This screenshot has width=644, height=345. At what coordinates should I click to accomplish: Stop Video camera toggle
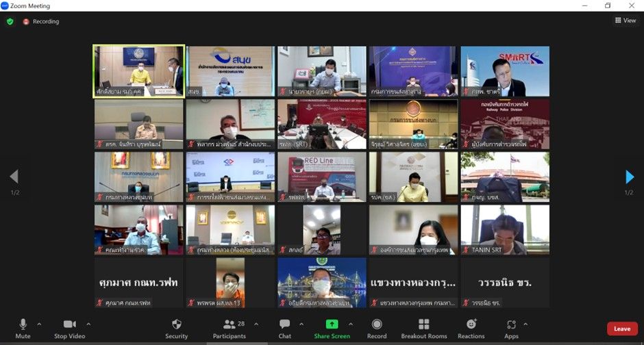coord(69,327)
